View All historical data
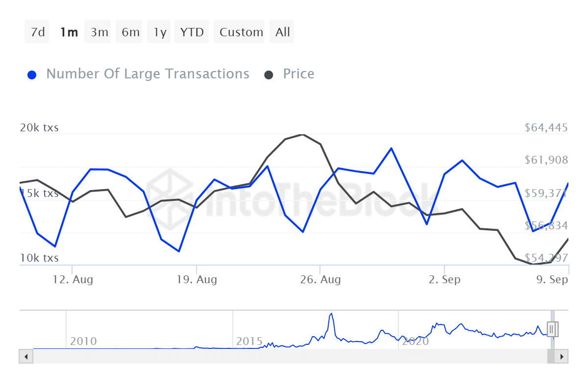Viewport: 588px width, 392px height. coord(282,31)
